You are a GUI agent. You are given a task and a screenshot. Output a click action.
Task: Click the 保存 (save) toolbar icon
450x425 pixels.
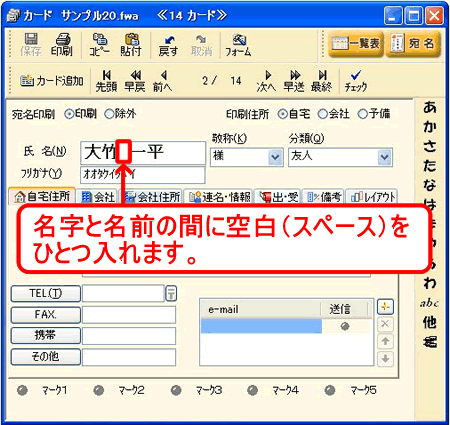pyautogui.click(x=31, y=44)
